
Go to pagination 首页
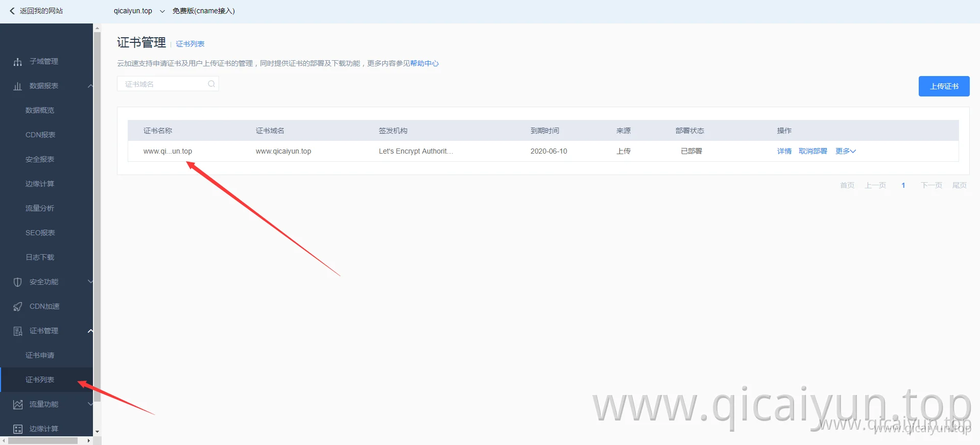click(847, 185)
